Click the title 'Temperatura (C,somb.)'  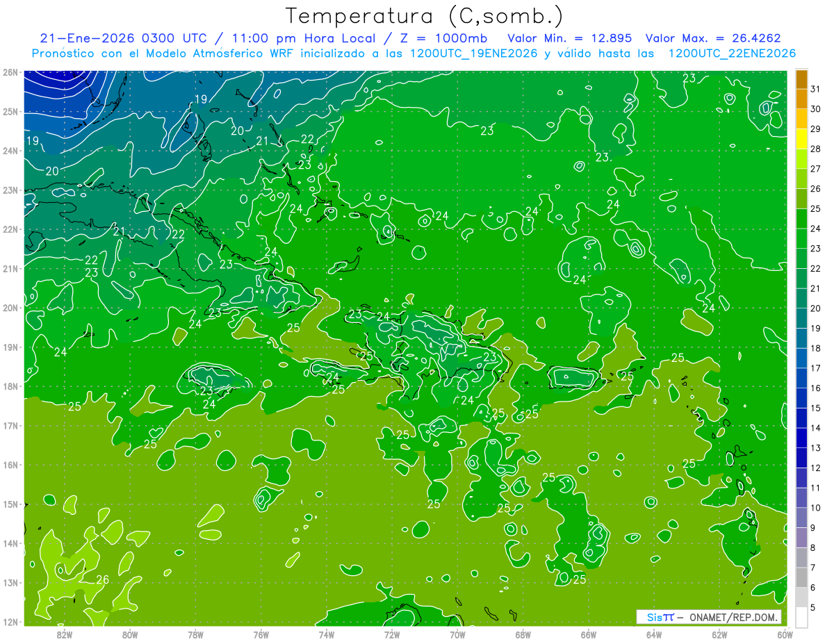pyautogui.click(x=425, y=16)
